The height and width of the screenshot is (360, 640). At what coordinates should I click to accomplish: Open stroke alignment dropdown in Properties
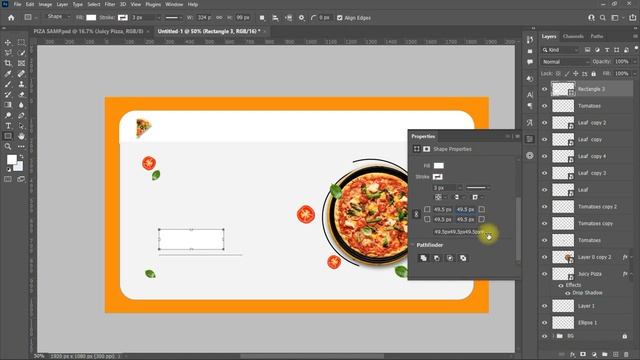click(440, 197)
